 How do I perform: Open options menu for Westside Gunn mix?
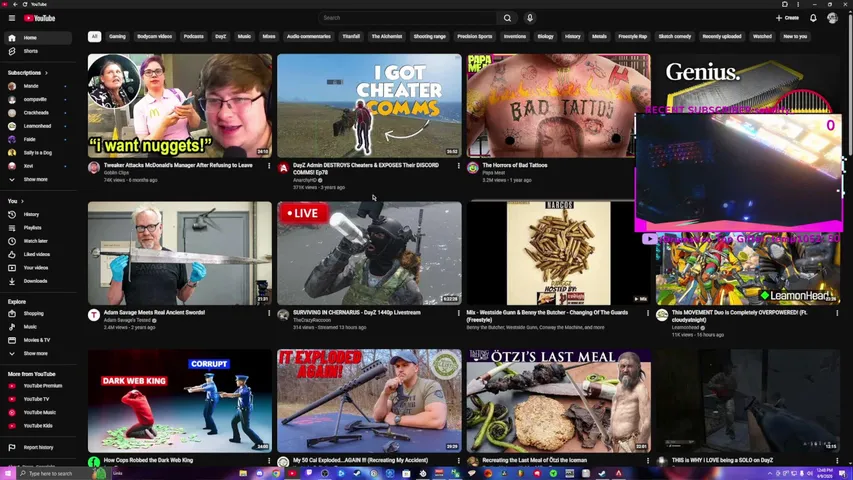pos(647,313)
